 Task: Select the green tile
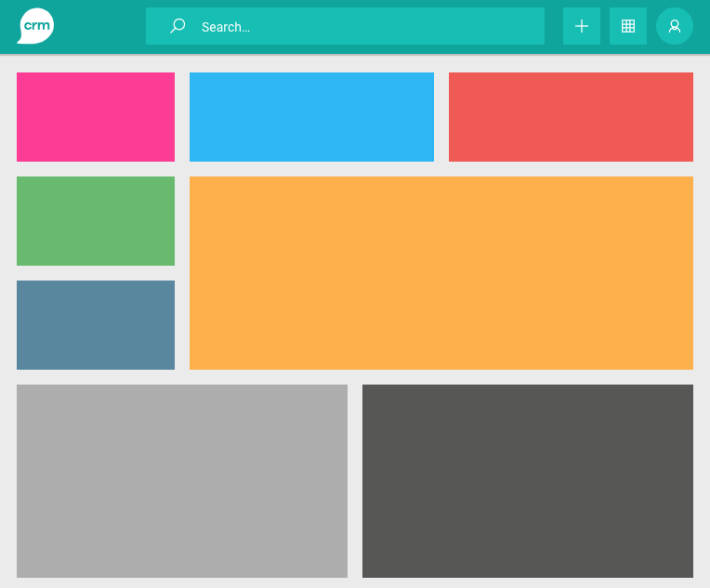pos(96,221)
